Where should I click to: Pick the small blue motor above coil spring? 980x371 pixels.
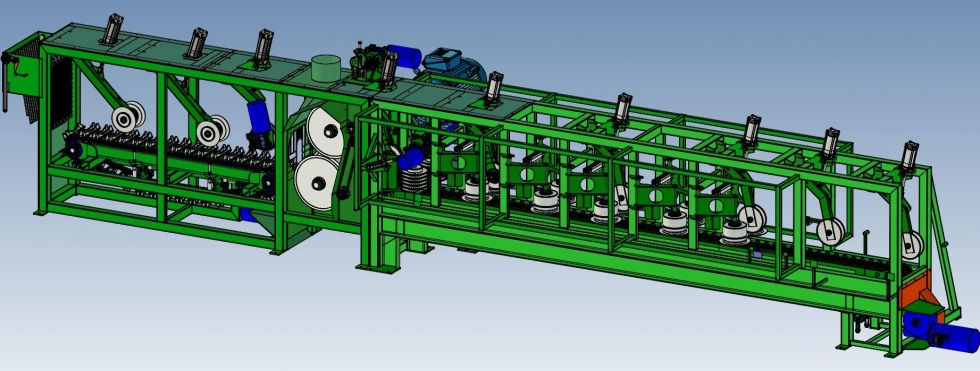pos(411,159)
